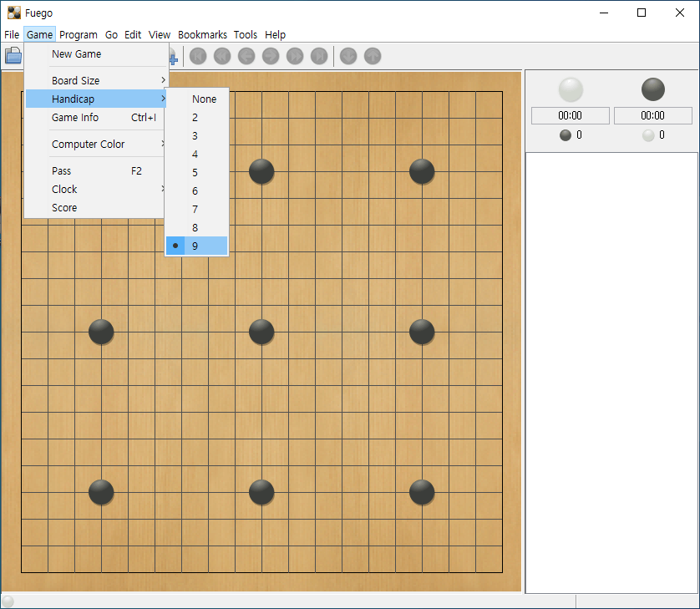Click the center black stone on board

point(261,332)
